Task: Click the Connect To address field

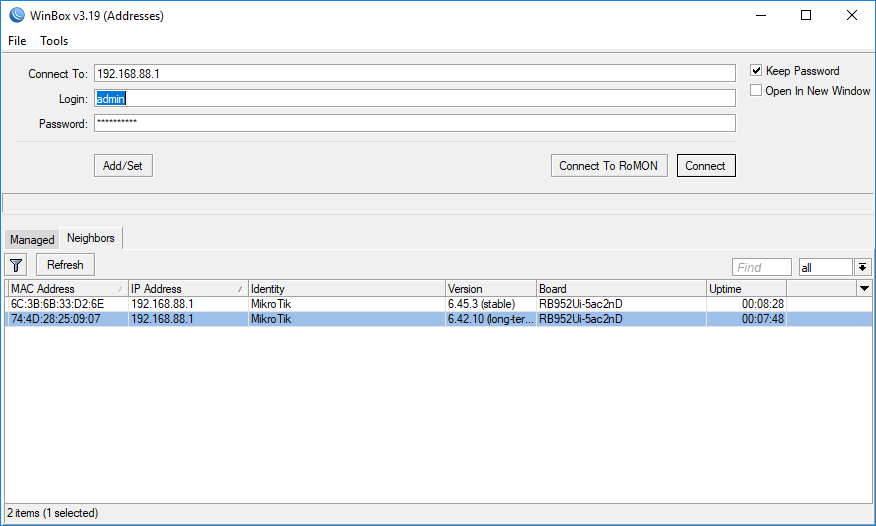Action: [x=415, y=73]
